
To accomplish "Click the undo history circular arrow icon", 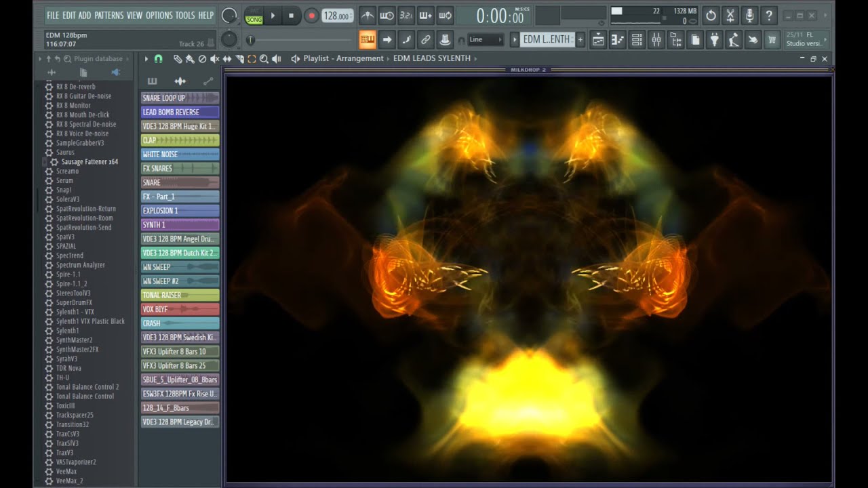I will pyautogui.click(x=711, y=15).
